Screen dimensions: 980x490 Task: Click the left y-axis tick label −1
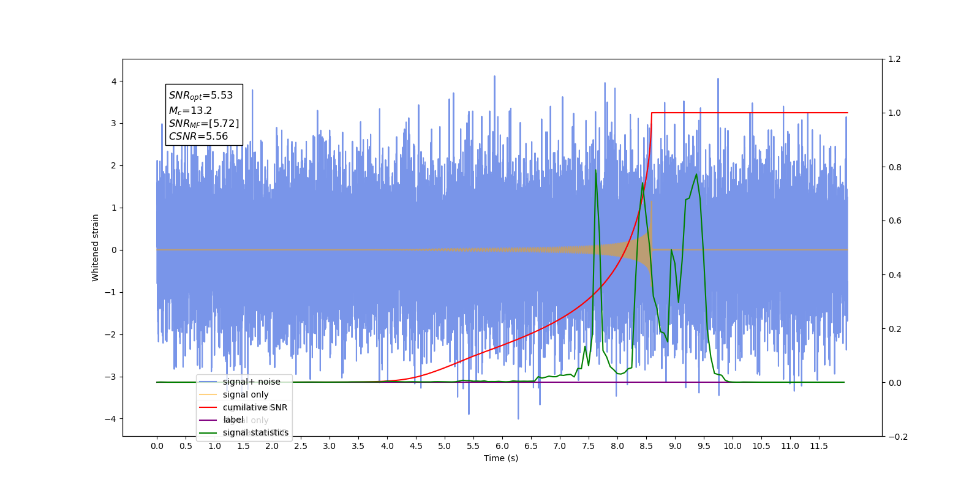click(x=110, y=292)
